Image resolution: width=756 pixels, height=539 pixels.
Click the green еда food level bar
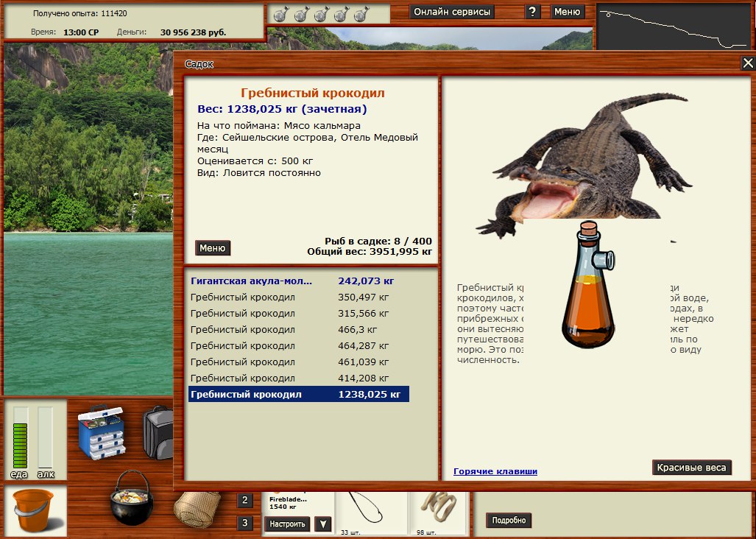point(21,444)
